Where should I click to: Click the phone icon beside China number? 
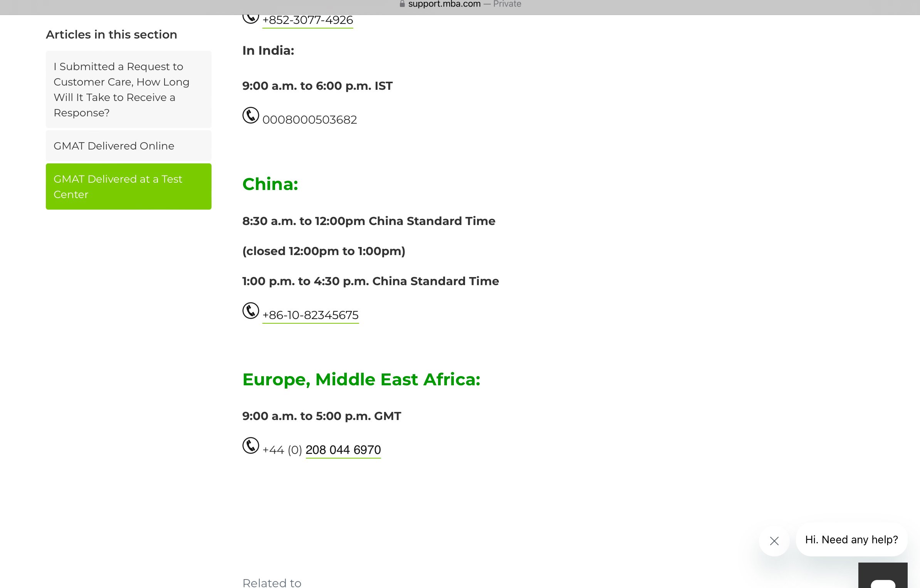(250, 311)
